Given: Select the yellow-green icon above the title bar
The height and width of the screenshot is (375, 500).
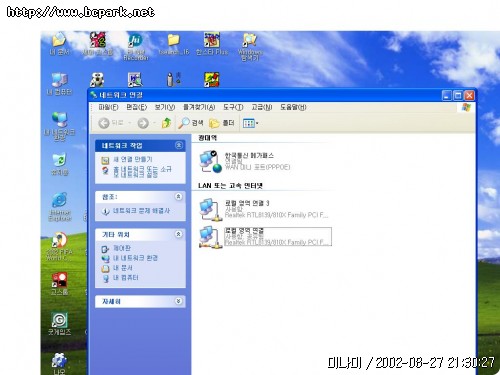Looking at the screenshot, I should 212,80.
